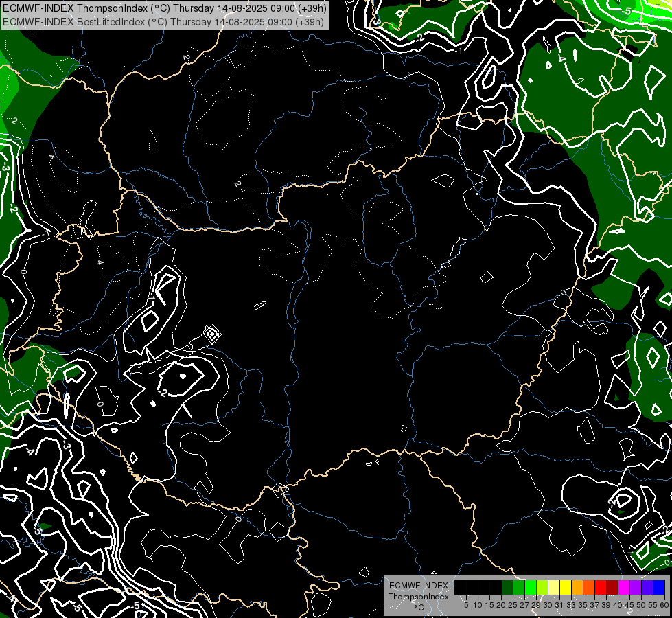The image size is (672, 618).
Task: Click the legend unit label "°C"
Action: 419,608
